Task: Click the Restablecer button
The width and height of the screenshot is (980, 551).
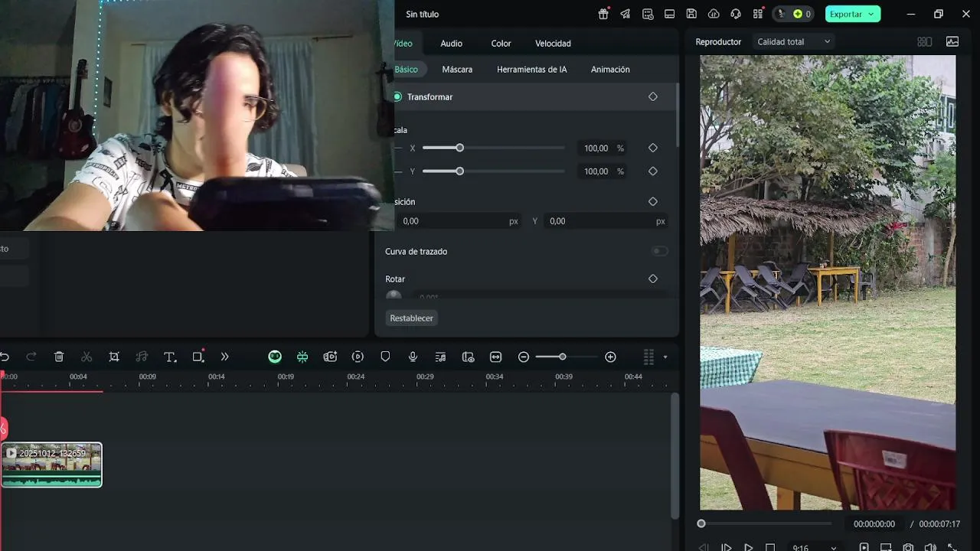Action: click(x=411, y=318)
